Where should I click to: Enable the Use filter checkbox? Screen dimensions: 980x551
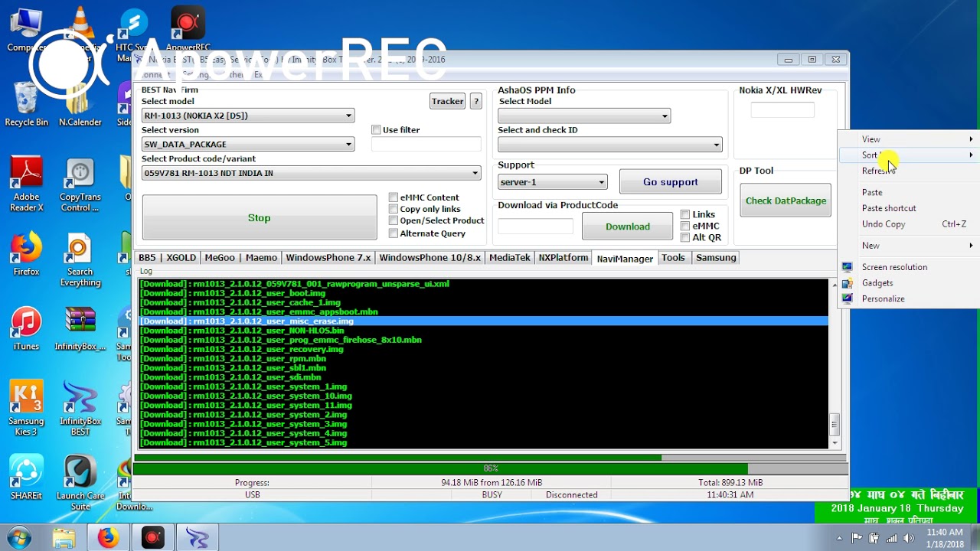click(x=376, y=130)
